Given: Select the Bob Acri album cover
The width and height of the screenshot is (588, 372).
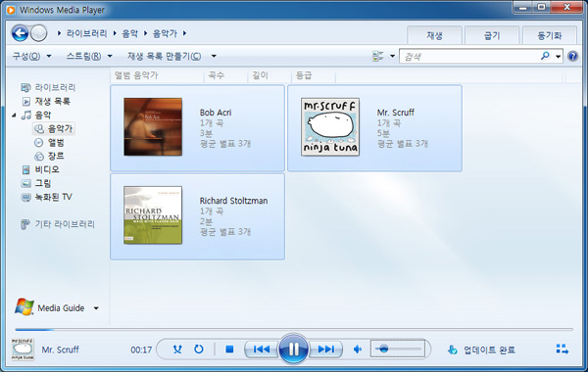Looking at the screenshot, I should click(x=153, y=127).
